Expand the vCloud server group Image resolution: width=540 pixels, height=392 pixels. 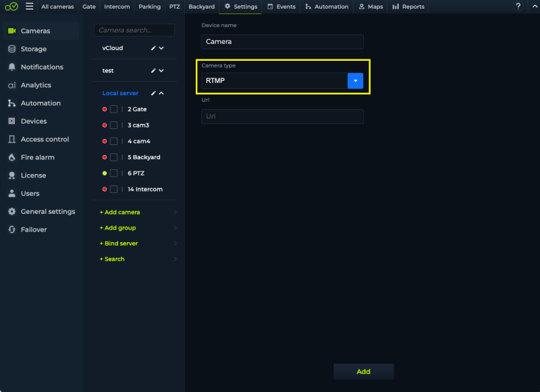coord(161,48)
